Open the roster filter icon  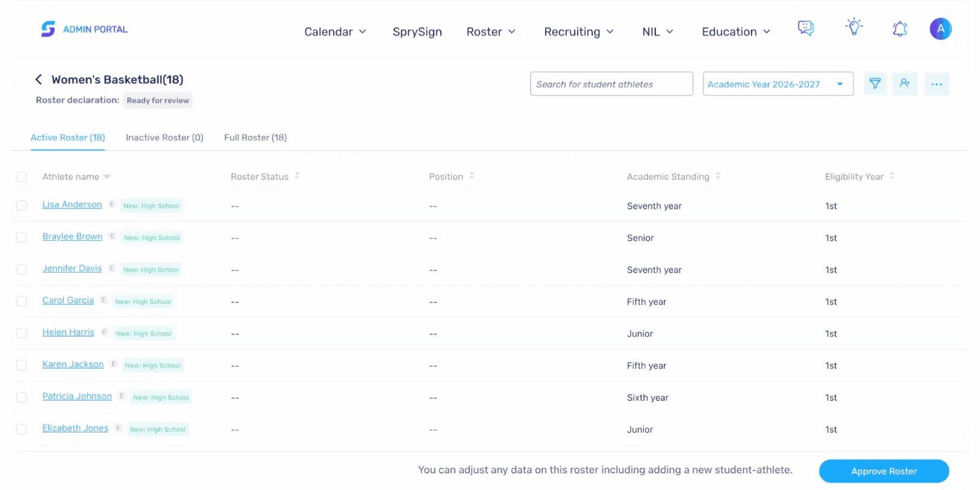coord(875,84)
